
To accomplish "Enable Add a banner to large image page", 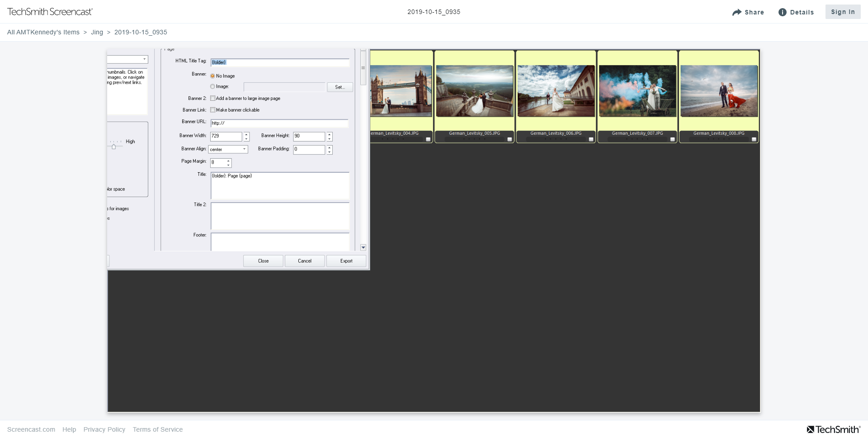I will click(212, 98).
